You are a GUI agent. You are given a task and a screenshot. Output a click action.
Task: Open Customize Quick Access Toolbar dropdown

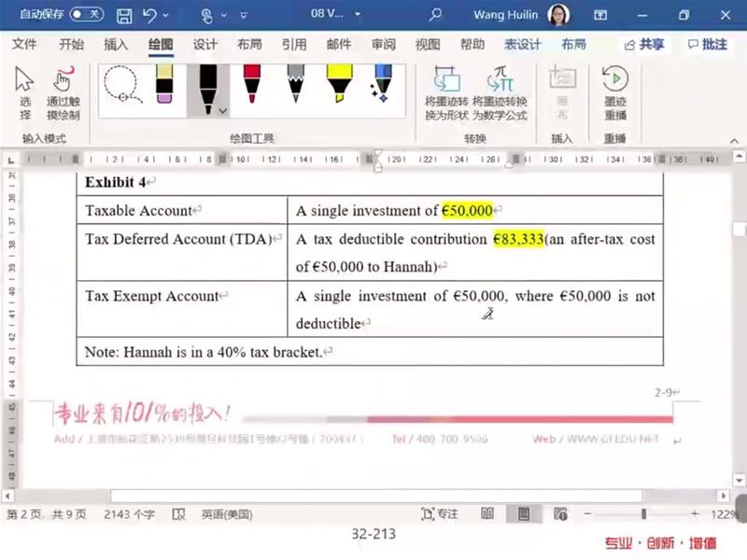point(244,16)
